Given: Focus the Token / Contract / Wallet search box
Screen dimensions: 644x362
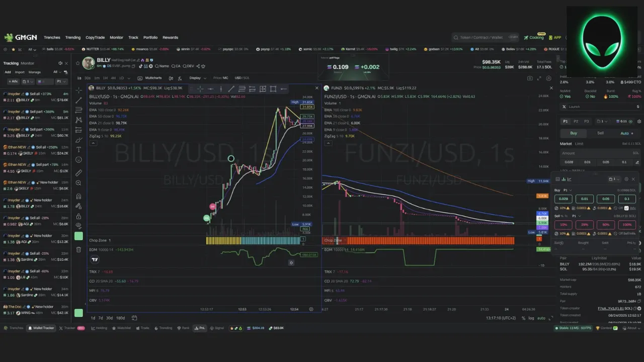Looking at the screenshot, I should [486, 37].
